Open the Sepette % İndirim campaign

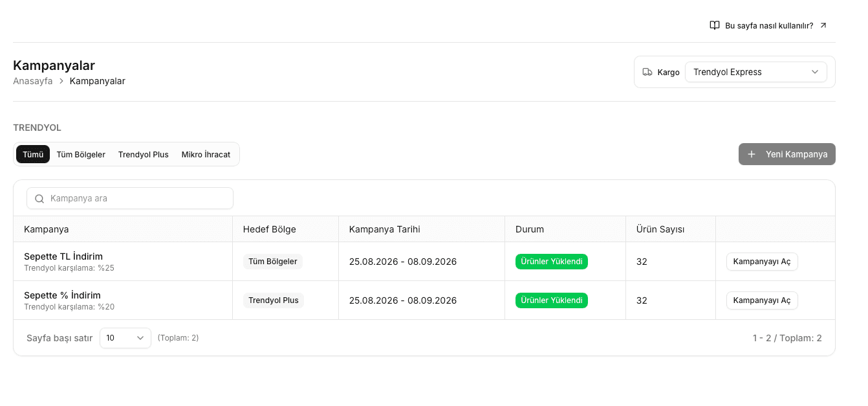point(762,300)
